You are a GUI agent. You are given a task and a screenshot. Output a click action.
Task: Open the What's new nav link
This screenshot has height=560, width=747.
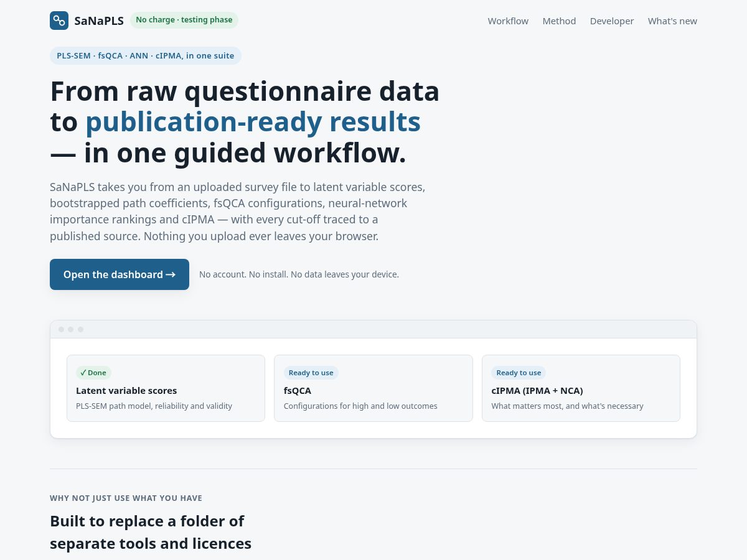[672, 21]
